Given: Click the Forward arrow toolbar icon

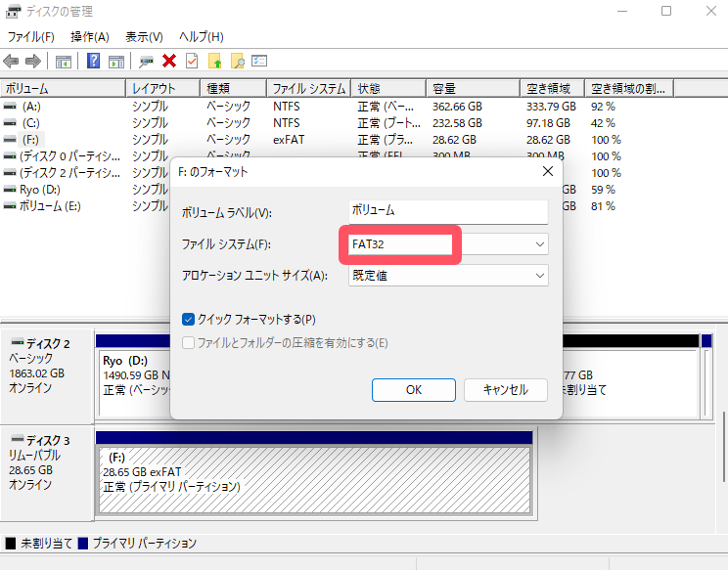Looking at the screenshot, I should pos(33,61).
